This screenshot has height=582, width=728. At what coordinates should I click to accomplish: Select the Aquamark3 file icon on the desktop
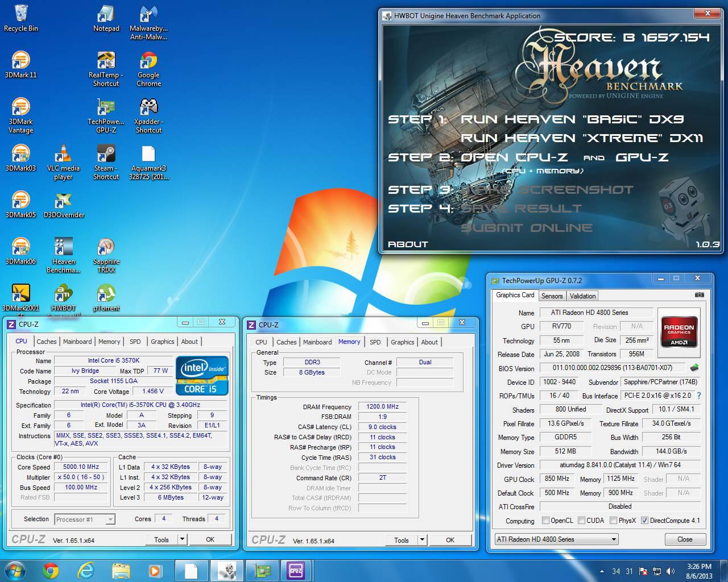[x=148, y=163]
